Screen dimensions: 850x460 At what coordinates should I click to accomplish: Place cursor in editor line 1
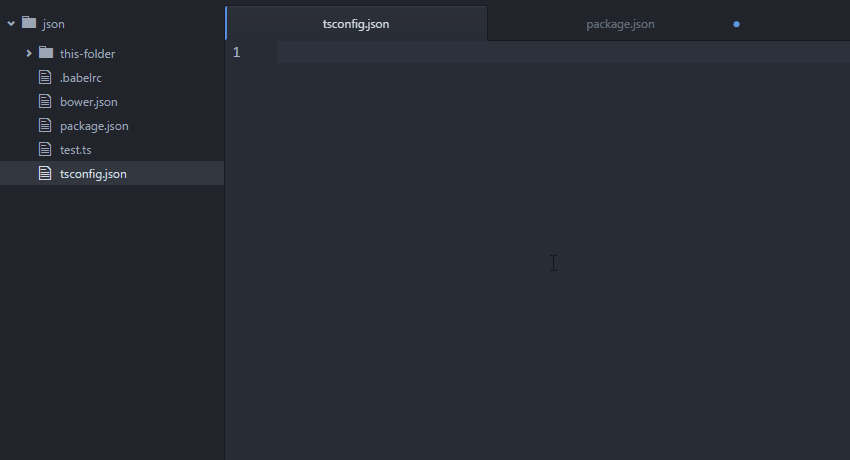563,52
